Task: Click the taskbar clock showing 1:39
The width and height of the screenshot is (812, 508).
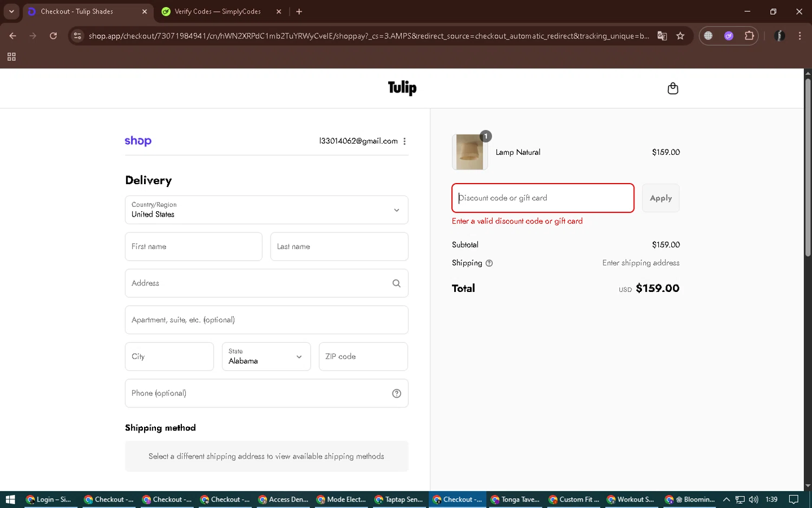Action: click(771, 499)
